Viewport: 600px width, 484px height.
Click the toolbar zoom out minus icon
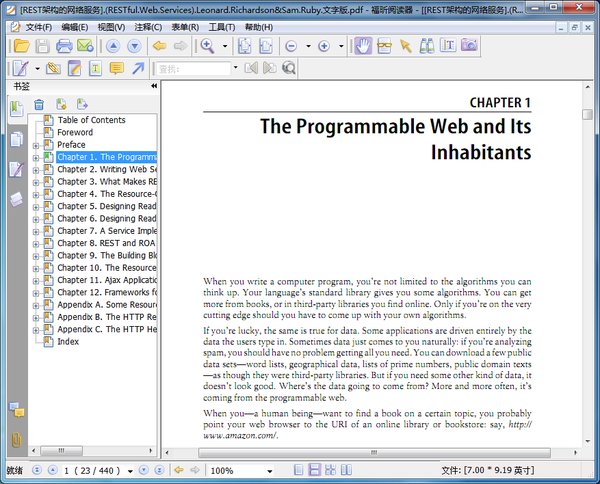coord(291,46)
